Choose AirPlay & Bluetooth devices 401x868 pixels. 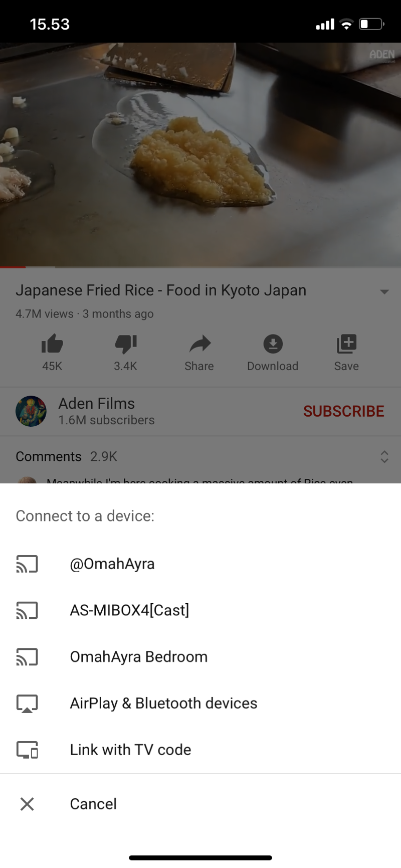pyautogui.click(x=200, y=704)
